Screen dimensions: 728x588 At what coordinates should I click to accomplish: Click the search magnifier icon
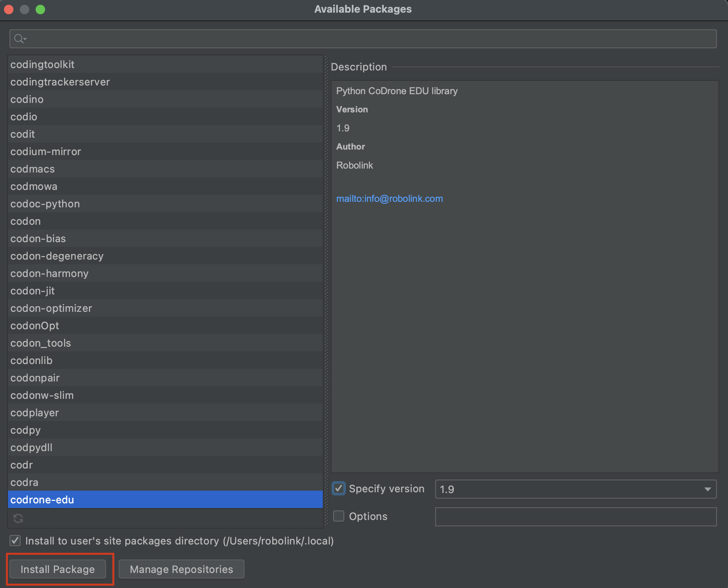coord(18,38)
